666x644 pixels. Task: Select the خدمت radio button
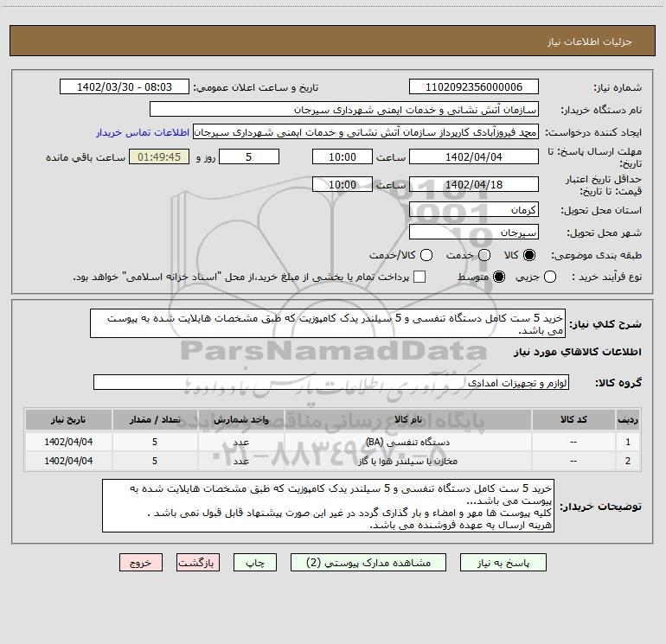(484, 255)
